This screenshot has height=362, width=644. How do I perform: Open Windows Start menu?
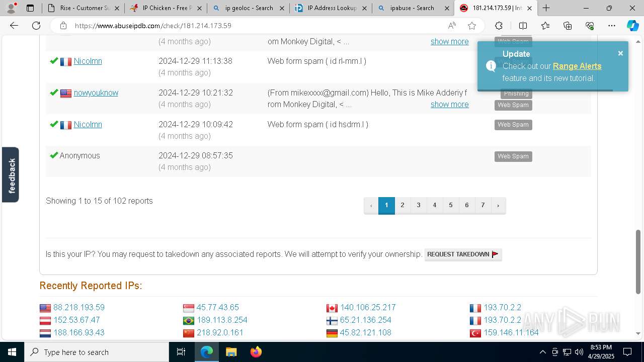[12, 352]
